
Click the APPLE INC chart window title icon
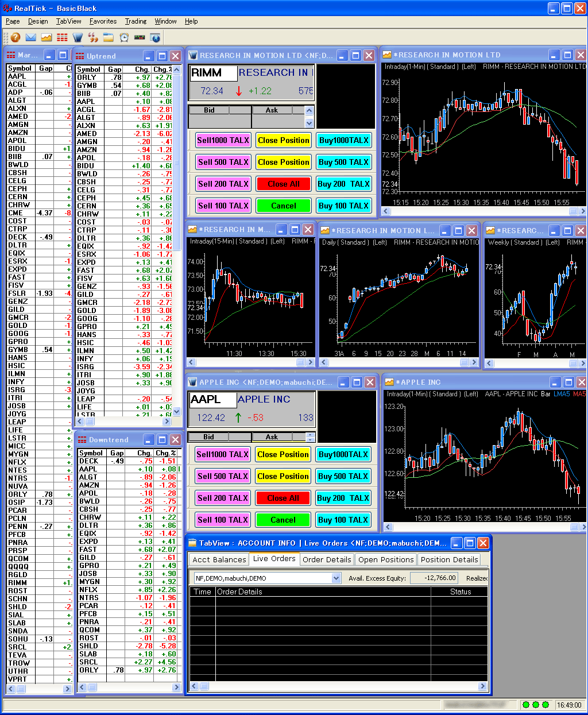pos(389,382)
